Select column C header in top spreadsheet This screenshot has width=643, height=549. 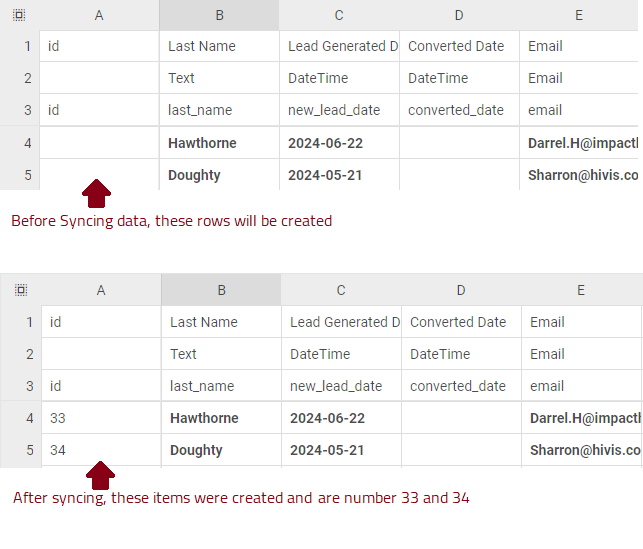[339, 15]
